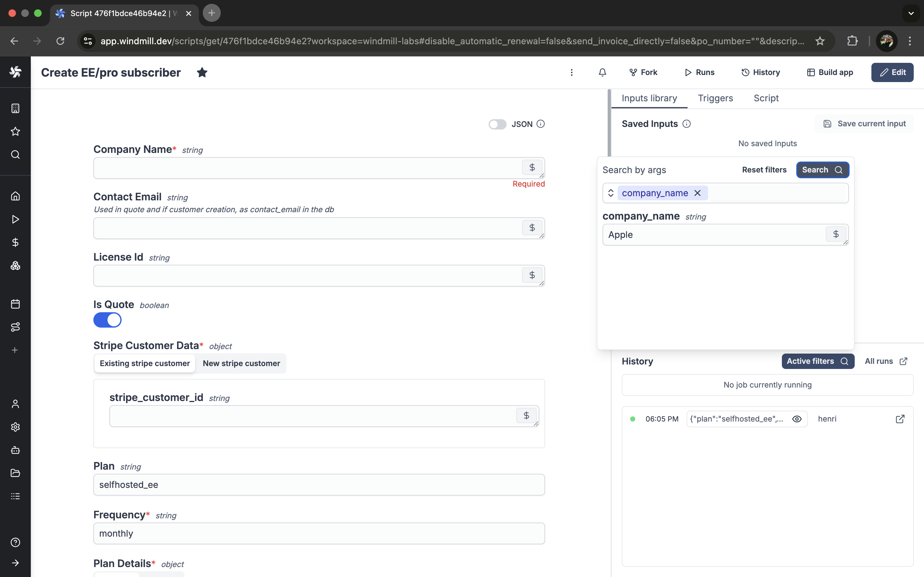Expand the args selector chevron
924x577 pixels.
(611, 193)
